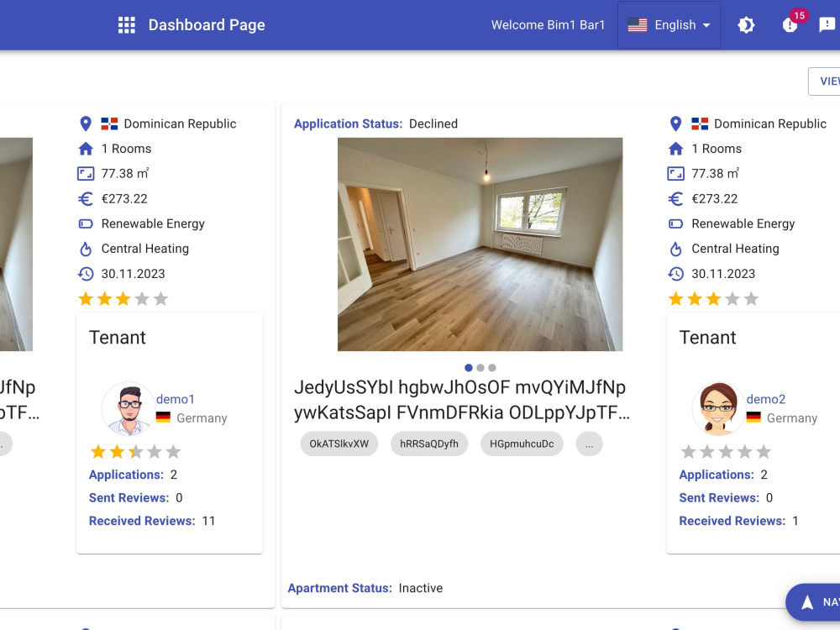Click Tenant heading in demo2 card
840x630 pixels.
click(707, 338)
